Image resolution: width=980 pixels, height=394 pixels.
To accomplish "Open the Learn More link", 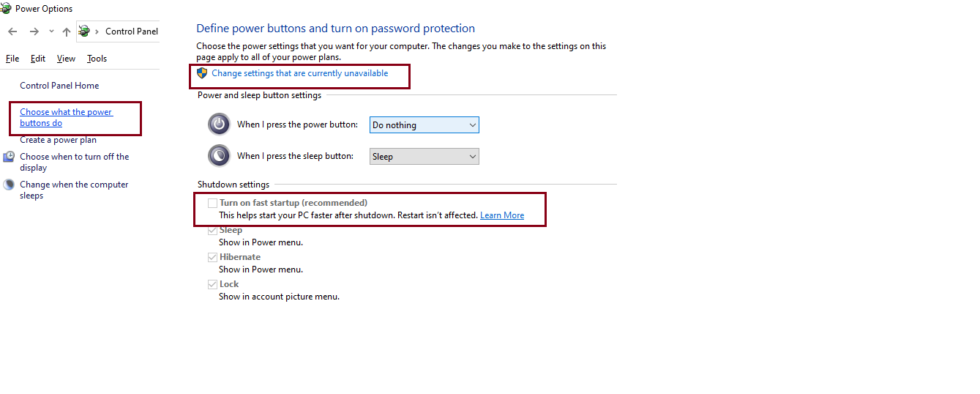I will (502, 215).
